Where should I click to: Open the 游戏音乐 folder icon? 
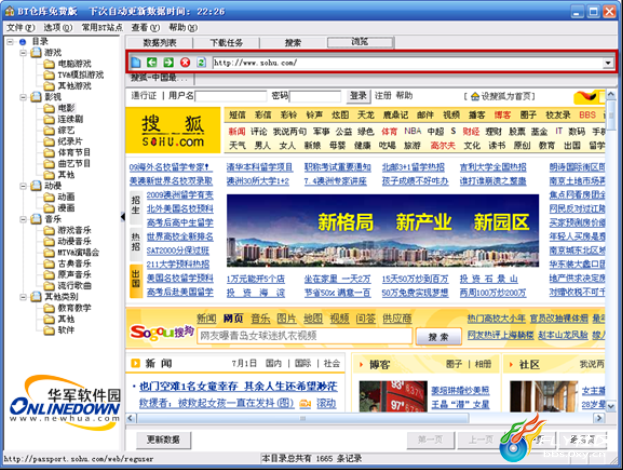tap(49, 230)
